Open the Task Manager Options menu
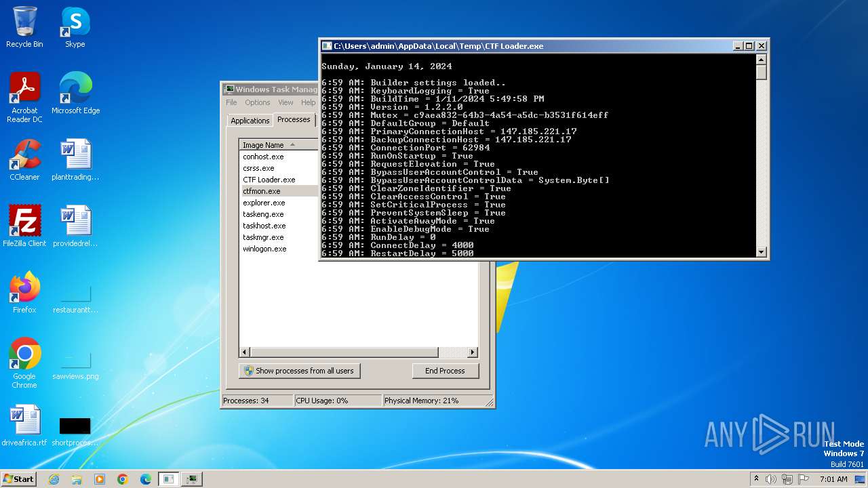Viewport: 868px width, 488px height. tap(258, 102)
